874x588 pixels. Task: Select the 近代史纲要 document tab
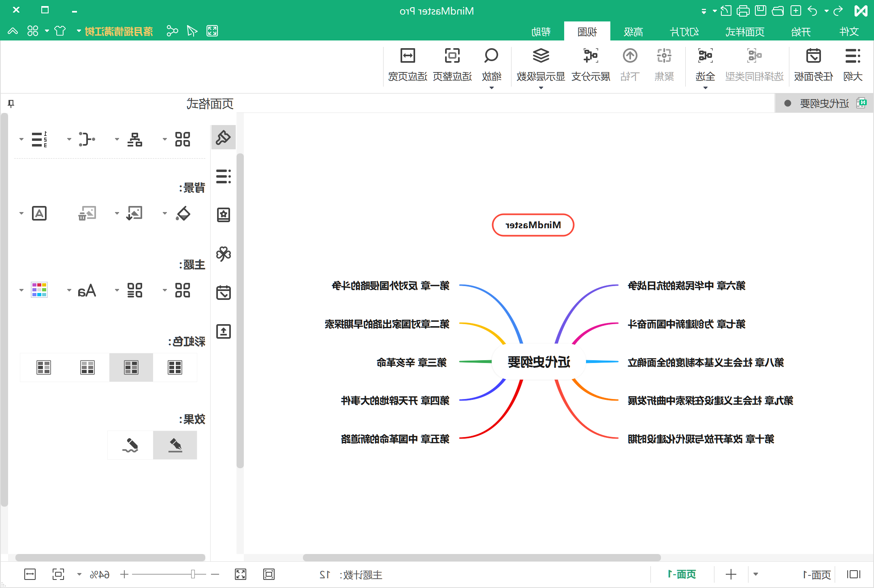click(x=824, y=104)
